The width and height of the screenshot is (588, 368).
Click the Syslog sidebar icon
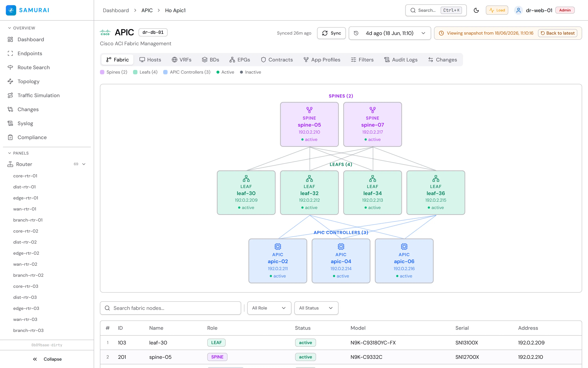(10, 123)
